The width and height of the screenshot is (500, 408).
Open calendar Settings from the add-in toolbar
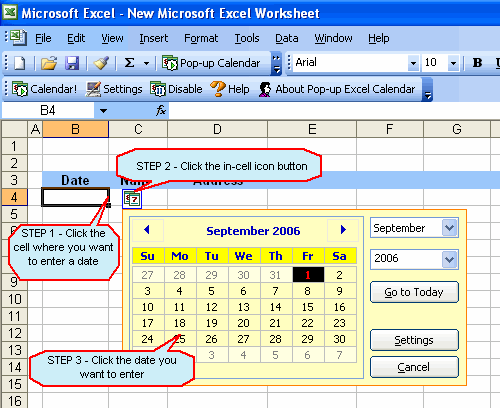click(x=114, y=89)
